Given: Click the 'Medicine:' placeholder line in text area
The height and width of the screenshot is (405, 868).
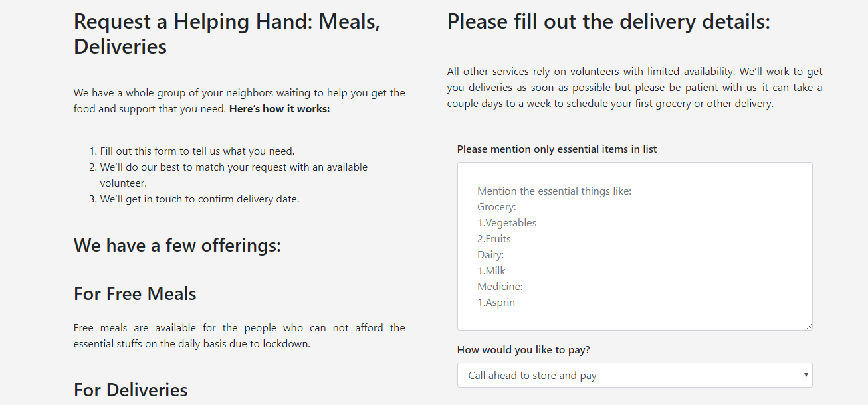Looking at the screenshot, I should tap(500, 287).
